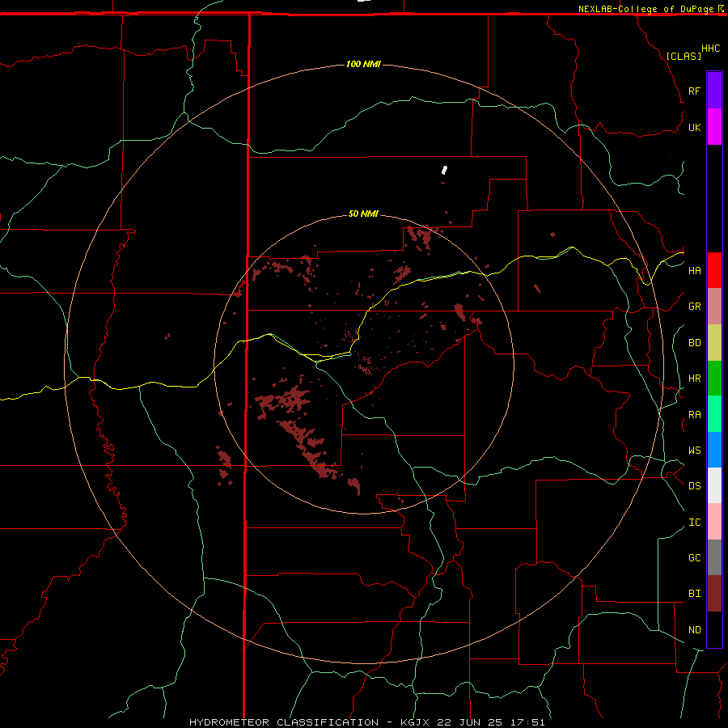Click the HA legend label
Image resolution: width=728 pixels, height=728 pixels.
pyautogui.click(x=694, y=270)
